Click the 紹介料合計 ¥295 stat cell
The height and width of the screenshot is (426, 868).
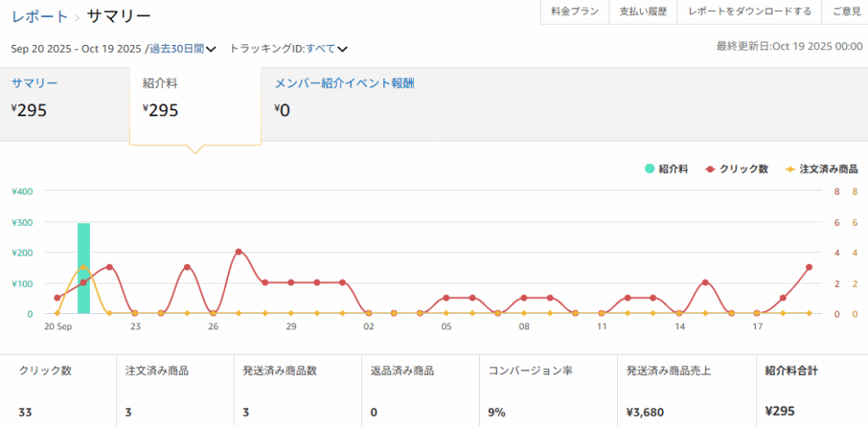click(x=811, y=390)
